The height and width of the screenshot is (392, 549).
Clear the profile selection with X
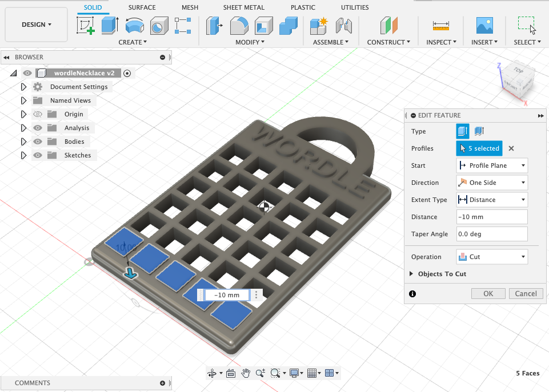point(511,148)
